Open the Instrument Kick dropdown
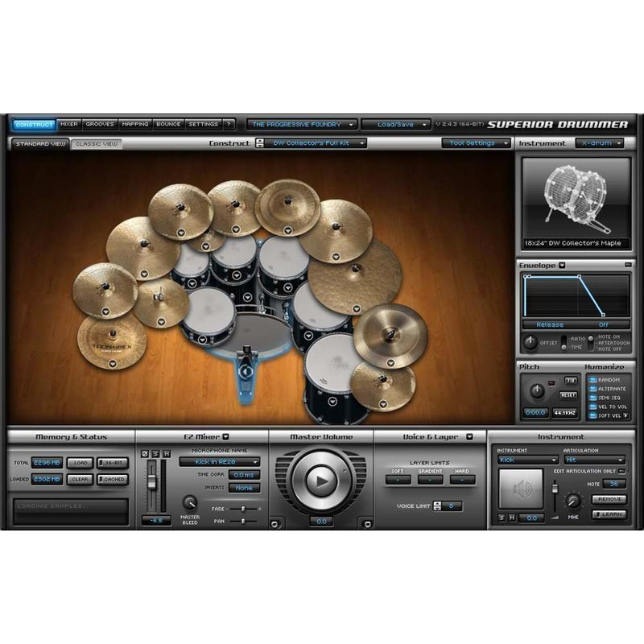 [528, 460]
